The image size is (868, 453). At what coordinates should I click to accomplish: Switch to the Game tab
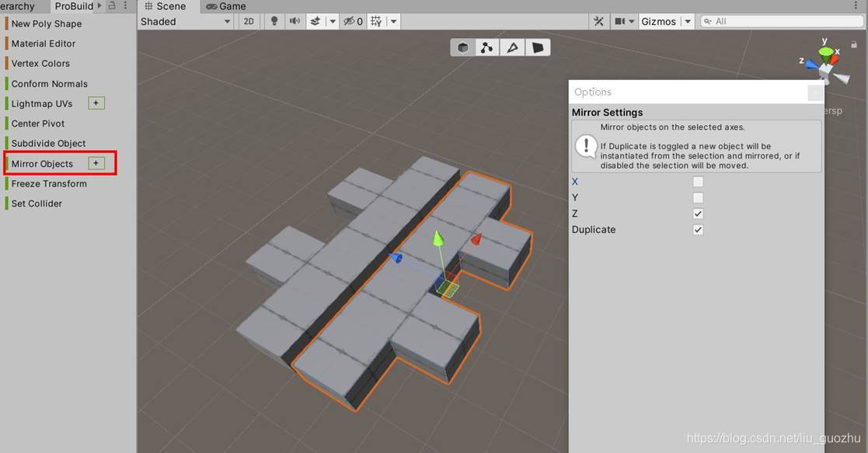[x=226, y=7]
